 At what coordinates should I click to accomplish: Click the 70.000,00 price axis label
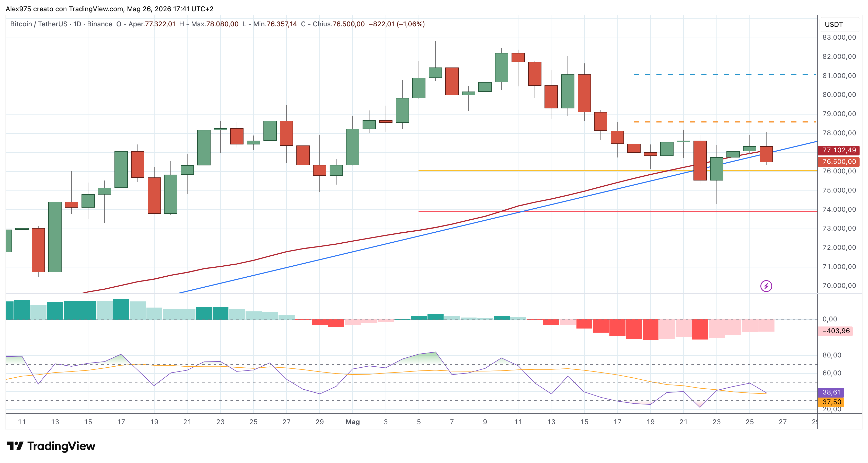click(x=839, y=286)
